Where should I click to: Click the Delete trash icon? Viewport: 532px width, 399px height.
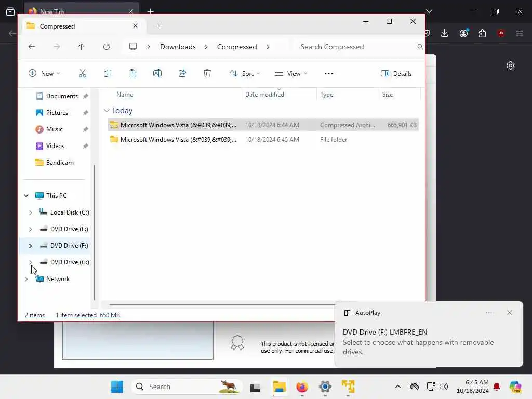tap(207, 73)
